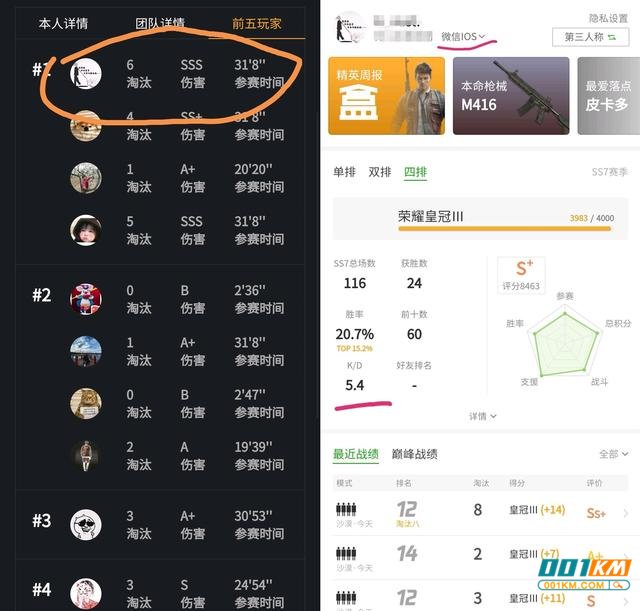The image size is (640, 611).
Task: Switch stats mode to 单排
Action: coord(344,172)
